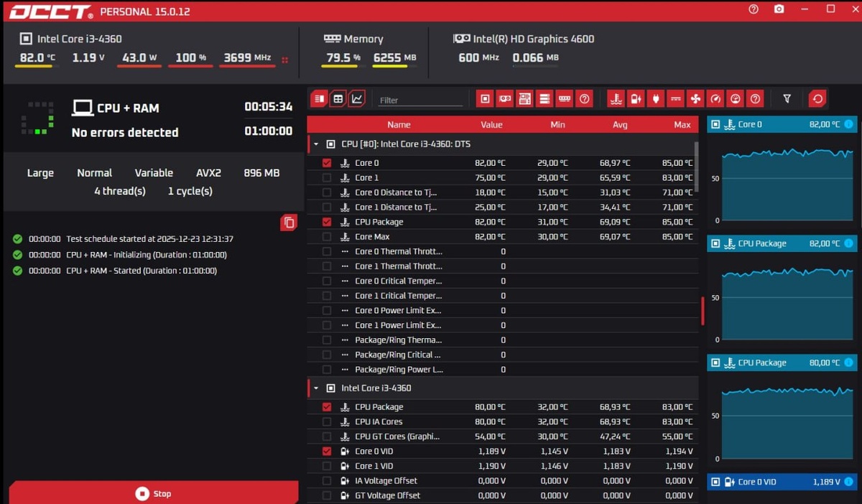Click the Filter text field

pos(421,100)
